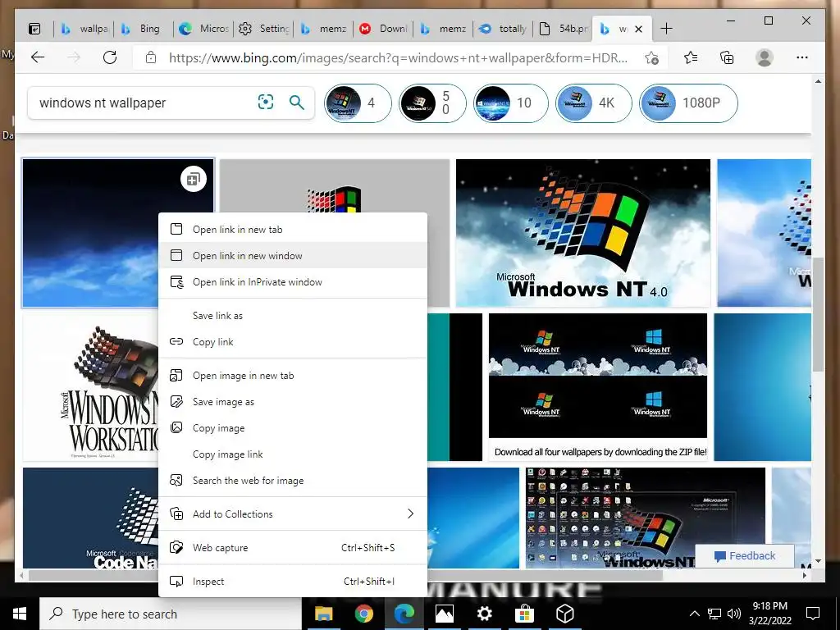Switch to the Downl tab
840x630 pixels.
[x=384, y=29]
